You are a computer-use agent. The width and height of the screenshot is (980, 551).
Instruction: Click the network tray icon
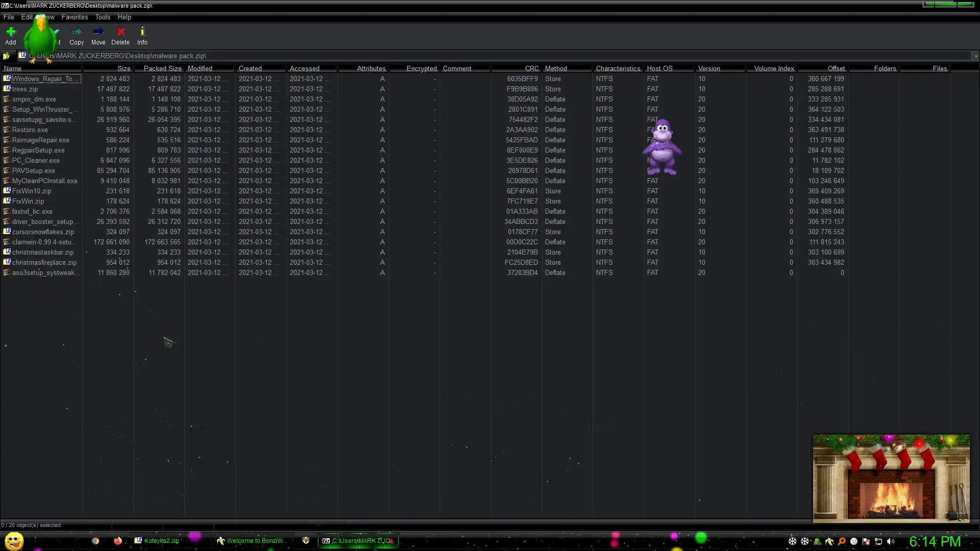click(x=878, y=541)
